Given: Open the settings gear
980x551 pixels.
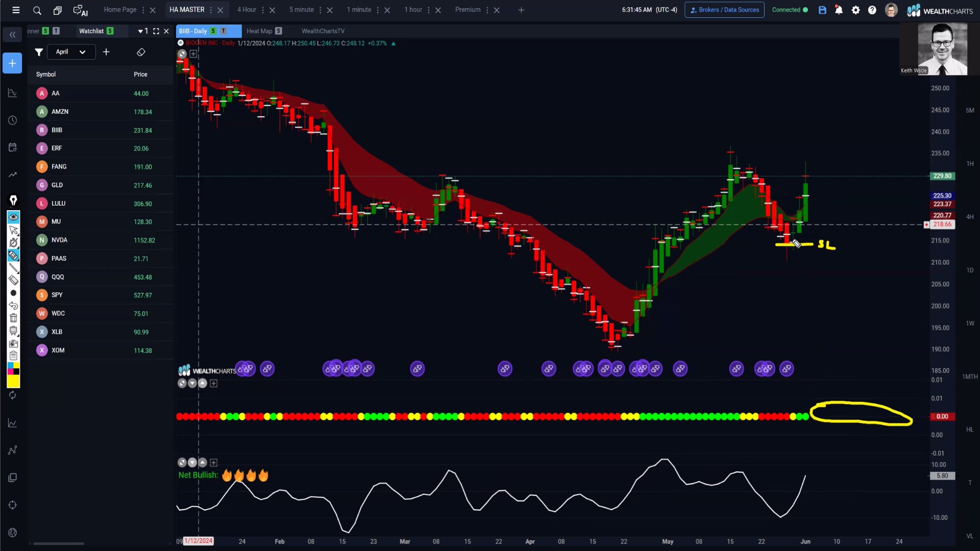Looking at the screenshot, I should tap(856, 10).
